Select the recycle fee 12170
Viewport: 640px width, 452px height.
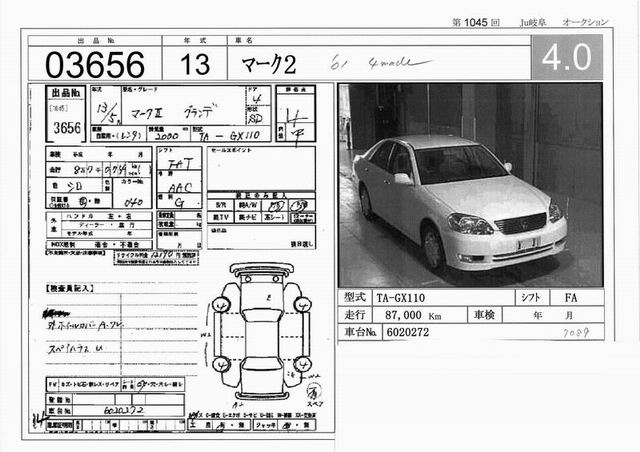coord(162,255)
